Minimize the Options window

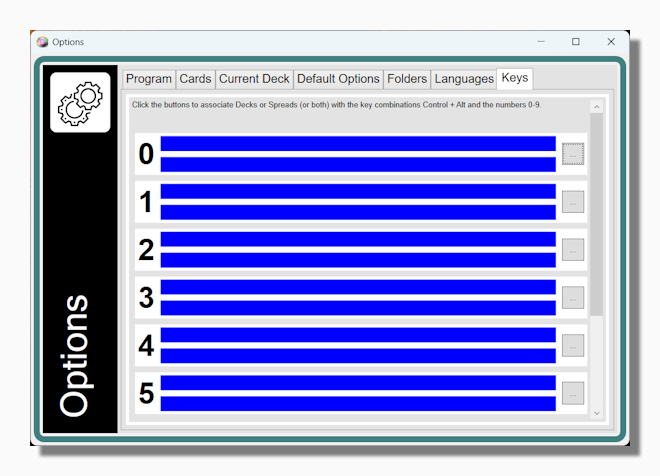pos(541,42)
